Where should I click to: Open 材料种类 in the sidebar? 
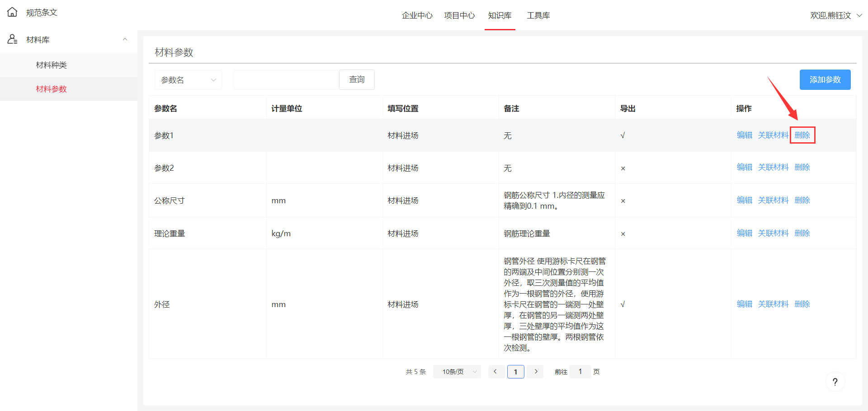(51, 65)
